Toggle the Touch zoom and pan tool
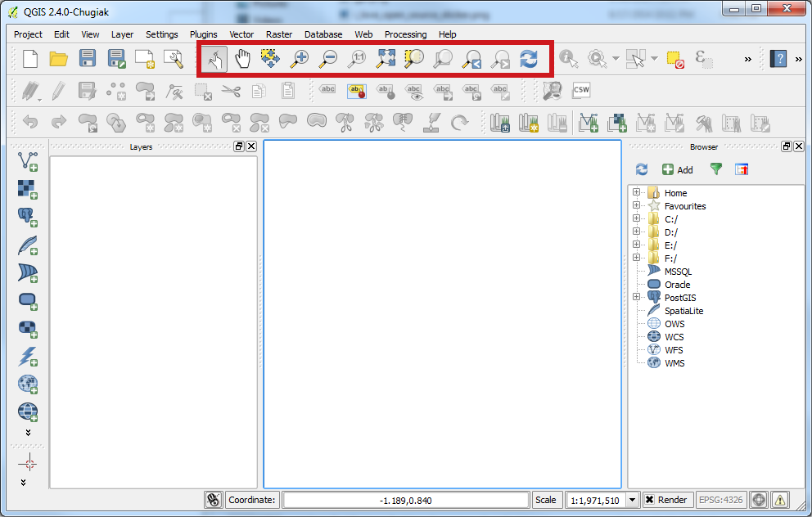The image size is (812, 517). (214, 58)
